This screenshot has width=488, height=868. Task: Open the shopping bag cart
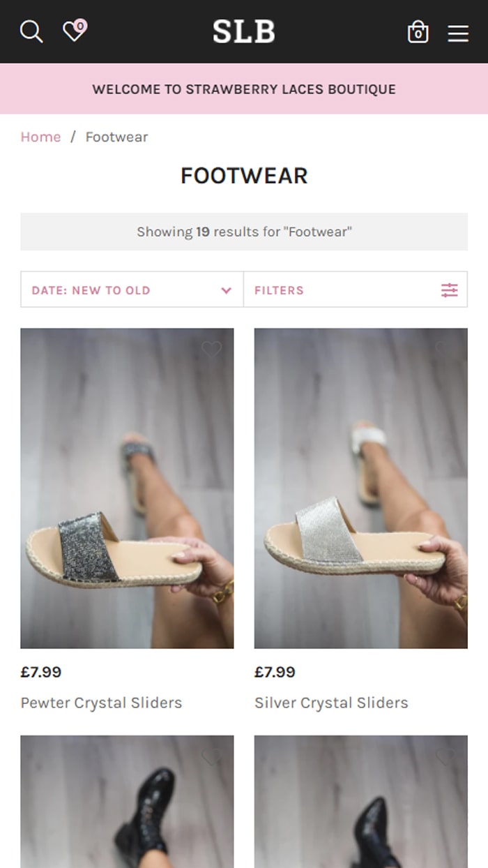click(x=418, y=32)
